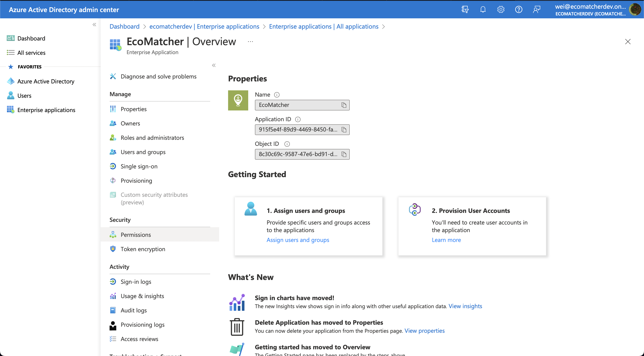This screenshot has height=356, width=644.
Task: Click the Assign users and groups card heading
Action: point(306,211)
